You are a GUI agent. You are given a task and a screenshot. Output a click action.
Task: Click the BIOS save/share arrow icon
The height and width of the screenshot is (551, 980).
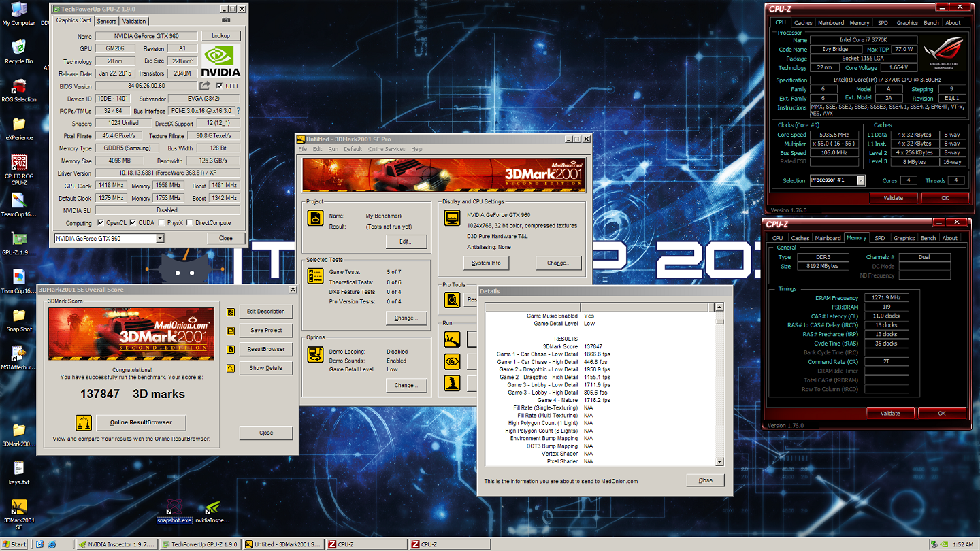(x=205, y=86)
